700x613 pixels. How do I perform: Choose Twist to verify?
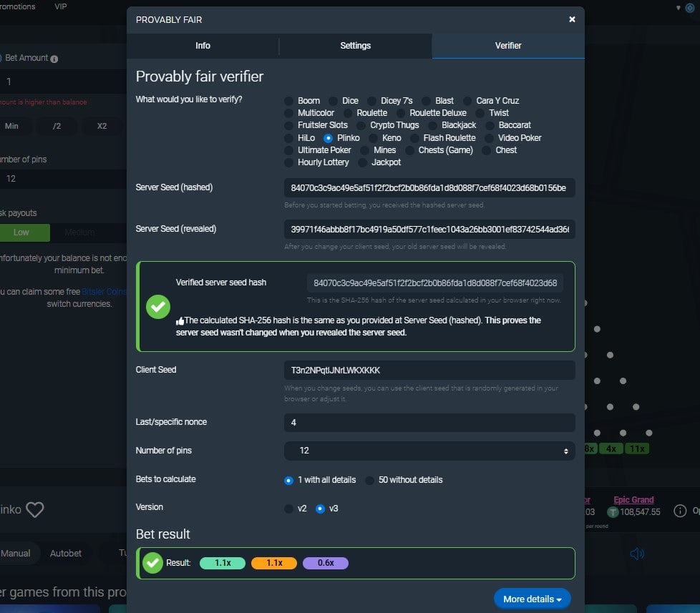click(x=480, y=113)
